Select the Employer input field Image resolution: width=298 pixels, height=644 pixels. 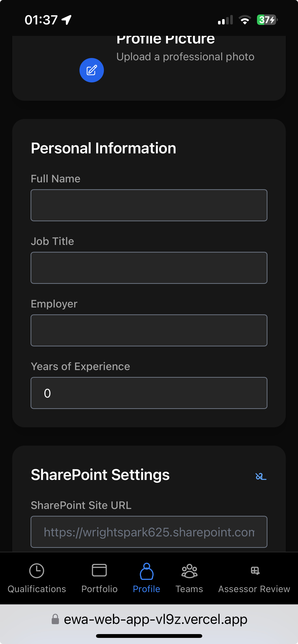pos(149,330)
